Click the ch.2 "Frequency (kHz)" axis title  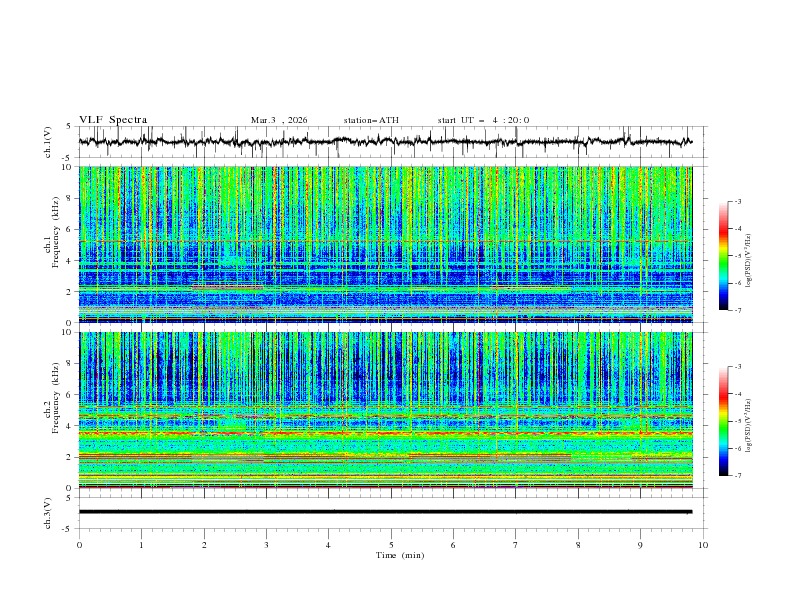tap(56, 398)
